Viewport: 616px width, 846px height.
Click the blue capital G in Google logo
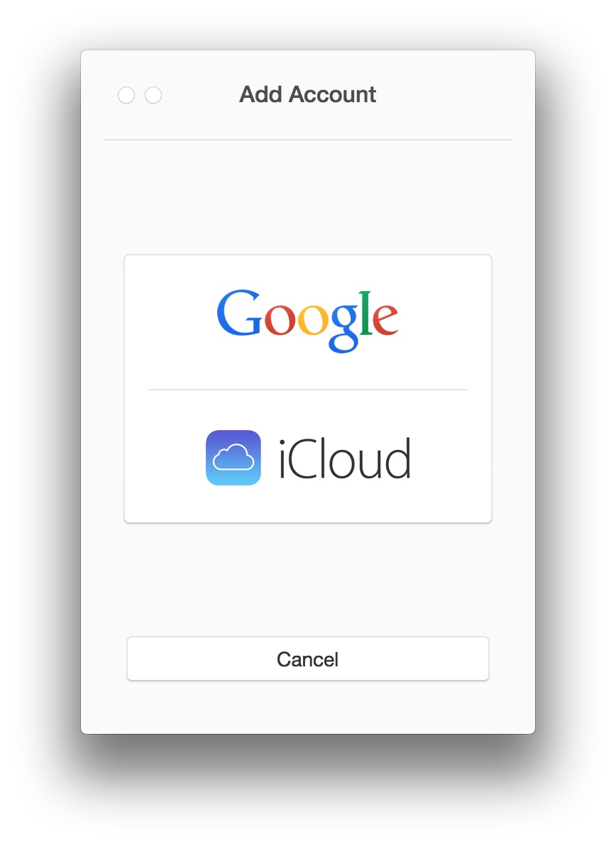click(x=239, y=313)
